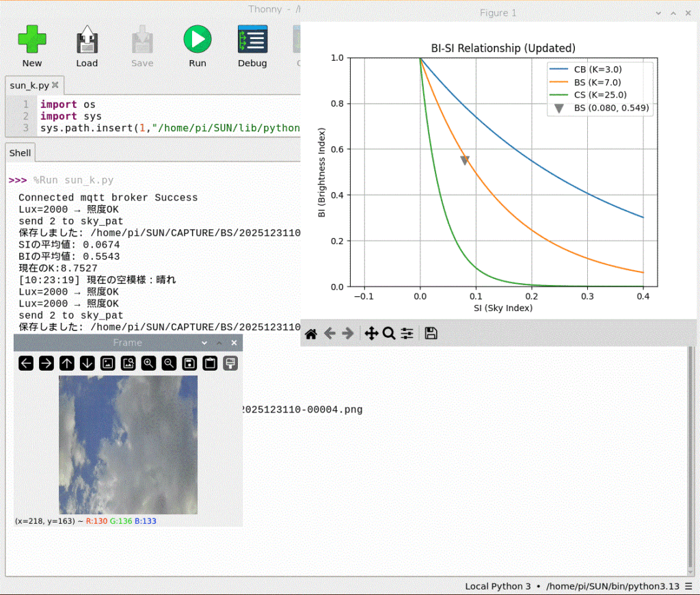Image resolution: width=700 pixels, height=595 pixels.
Task: Save the figure using the floppy disk icon
Action: 431,334
